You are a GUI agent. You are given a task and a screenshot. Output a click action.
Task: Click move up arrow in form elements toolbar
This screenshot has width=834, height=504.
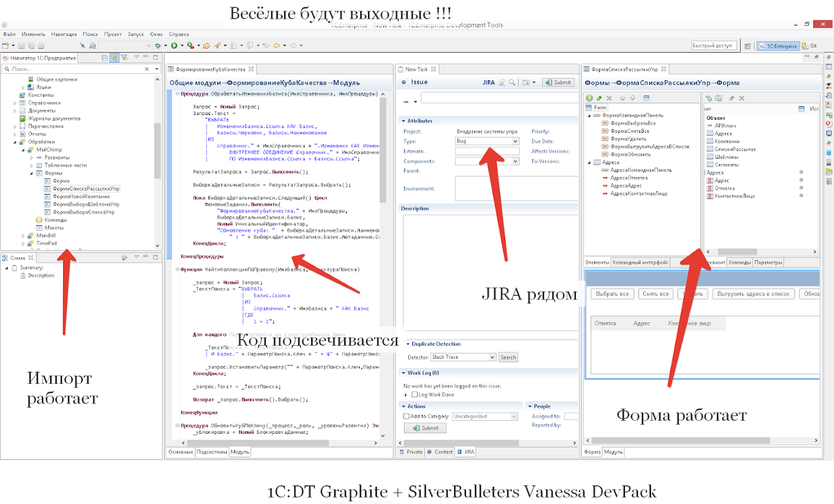point(624,98)
